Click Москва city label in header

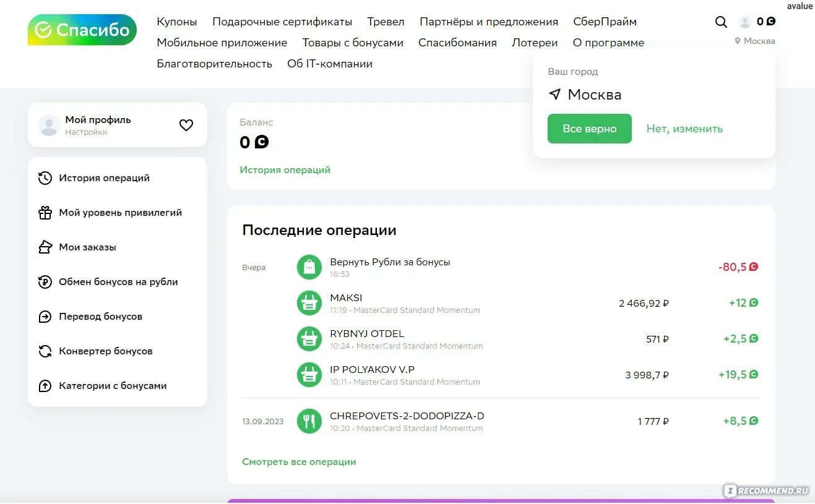[x=759, y=41]
